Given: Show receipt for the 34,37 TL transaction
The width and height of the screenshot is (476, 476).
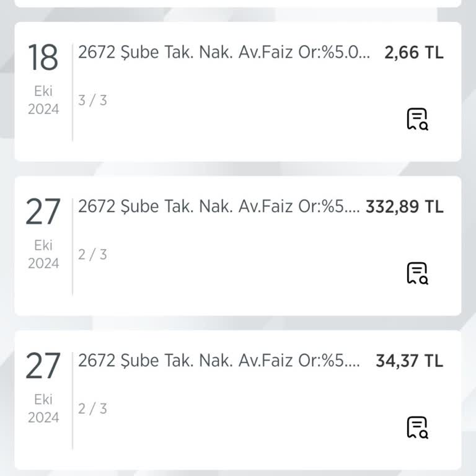Looking at the screenshot, I should click(x=417, y=428).
